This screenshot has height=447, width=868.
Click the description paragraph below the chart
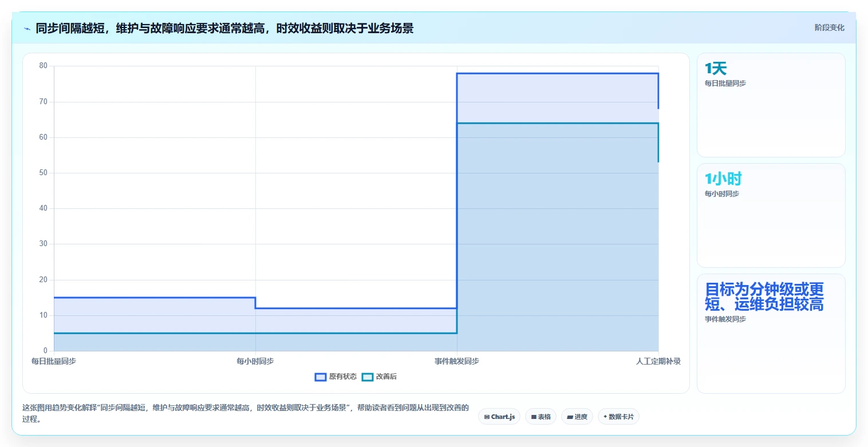click(x=245, y=413)
